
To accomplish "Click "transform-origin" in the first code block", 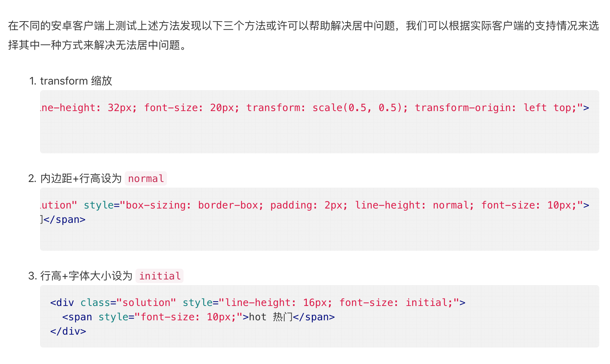I will [x=465, y=107].
